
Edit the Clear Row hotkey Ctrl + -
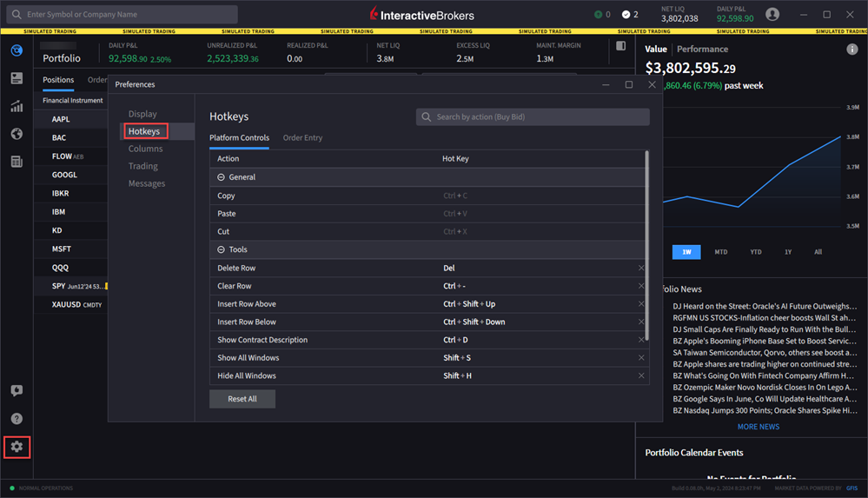point(454,286)
